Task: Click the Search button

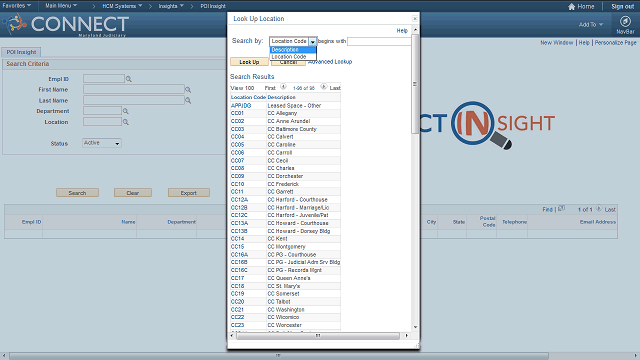Action: [x=77, y=193]
